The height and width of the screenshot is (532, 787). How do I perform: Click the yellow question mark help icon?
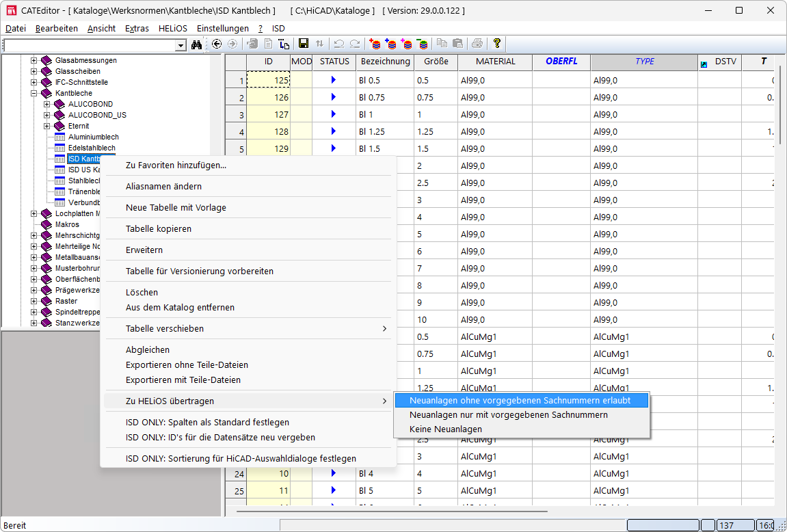click(x=497, y=44)
